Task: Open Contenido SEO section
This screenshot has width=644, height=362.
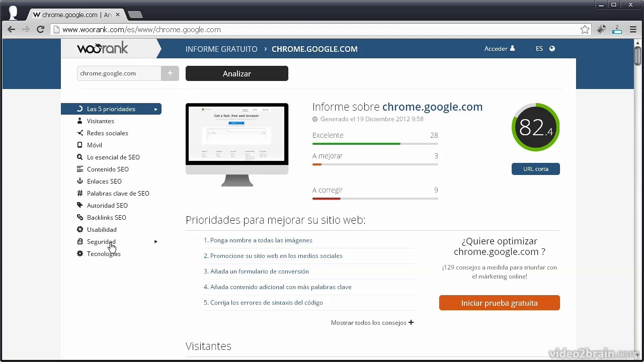Action: [x=108, y=169]
